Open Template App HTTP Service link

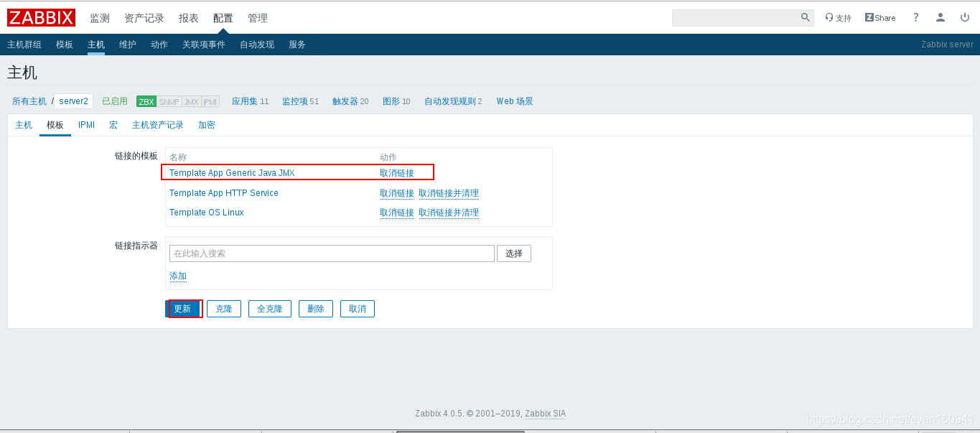pos(224,193)
